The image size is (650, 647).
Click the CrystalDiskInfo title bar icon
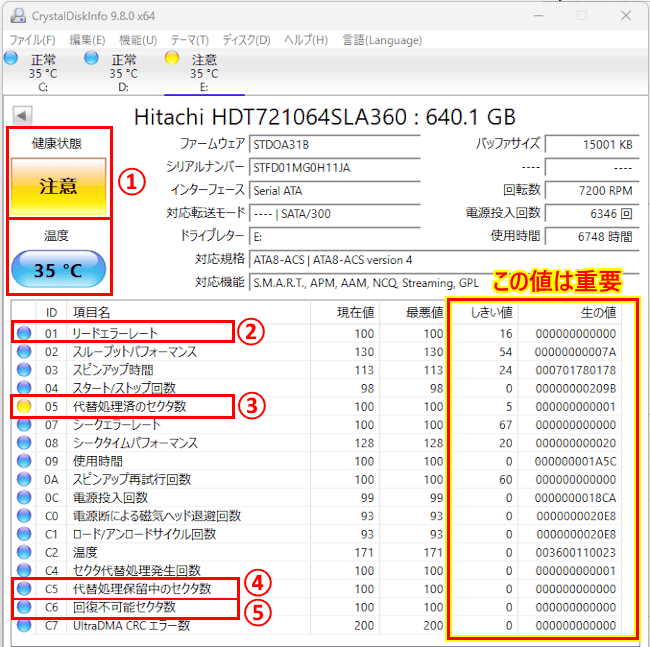click(18, 16)
